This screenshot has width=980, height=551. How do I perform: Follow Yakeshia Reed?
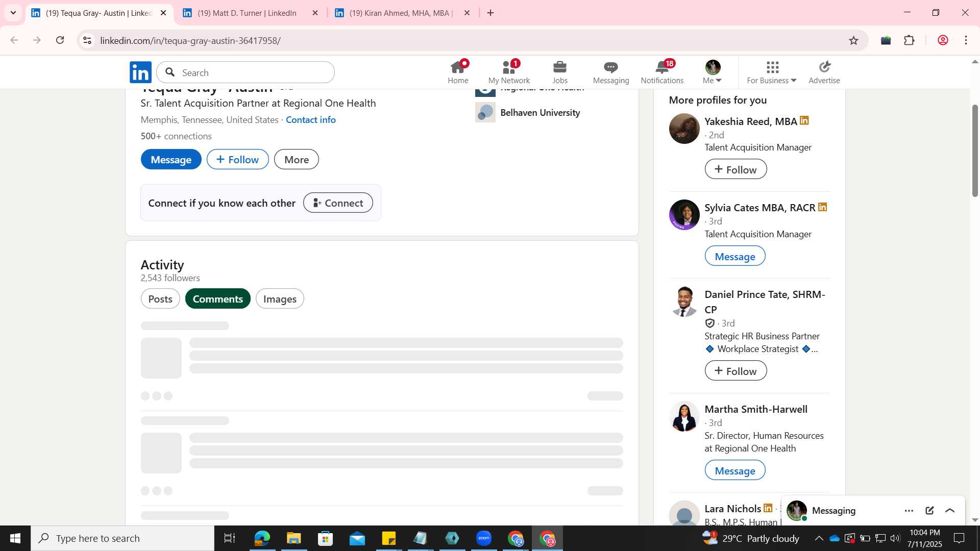[736, 169]
